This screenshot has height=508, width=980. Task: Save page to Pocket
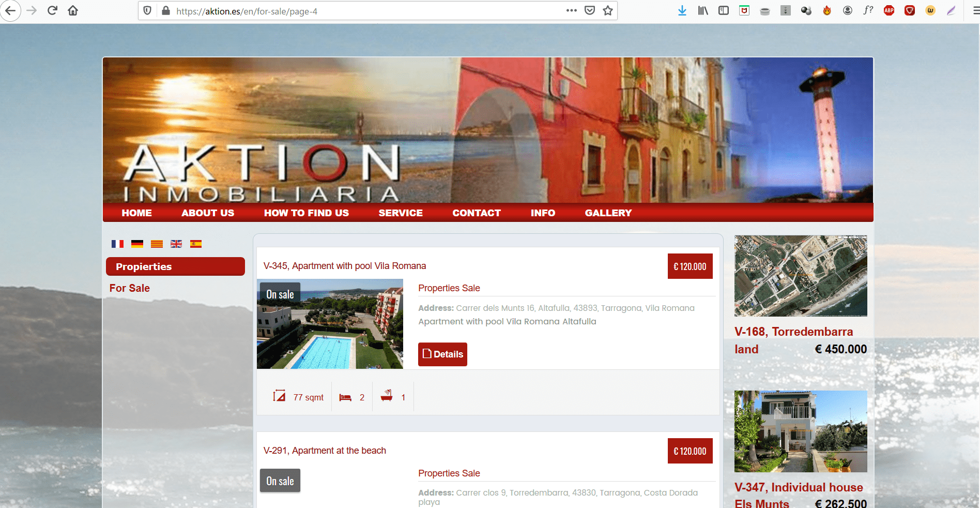coord(590,10)
